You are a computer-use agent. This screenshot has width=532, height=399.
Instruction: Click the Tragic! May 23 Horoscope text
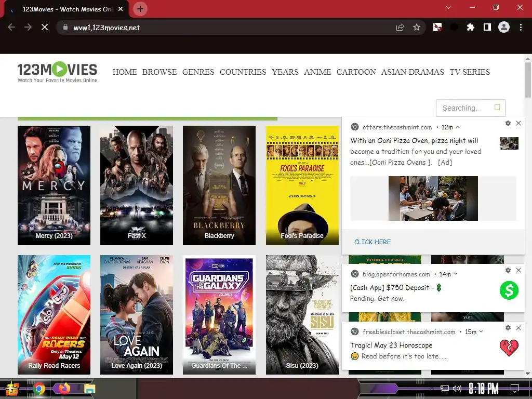pos(391,345)
